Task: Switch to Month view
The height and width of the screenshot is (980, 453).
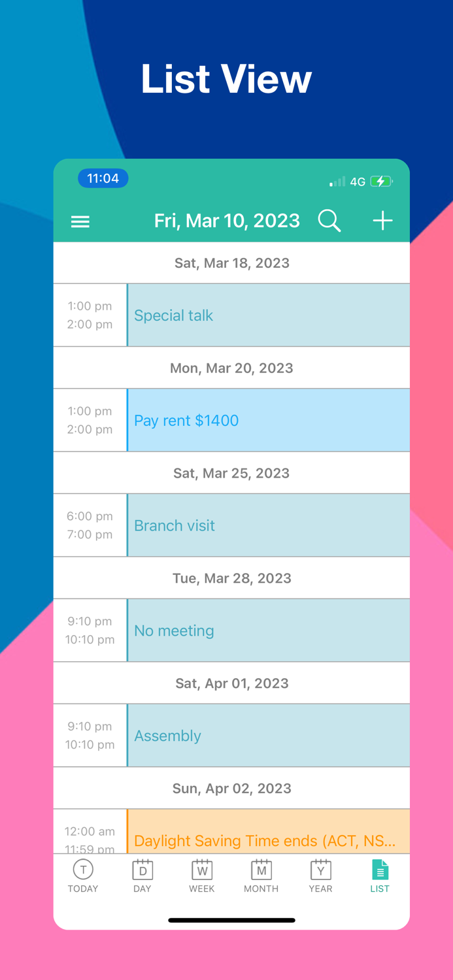Action: 261,875
